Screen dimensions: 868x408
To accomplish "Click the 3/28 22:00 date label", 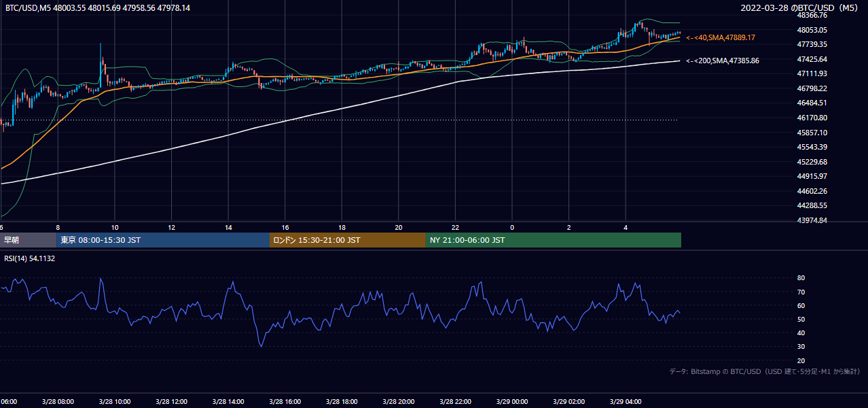I will (456, 402).
